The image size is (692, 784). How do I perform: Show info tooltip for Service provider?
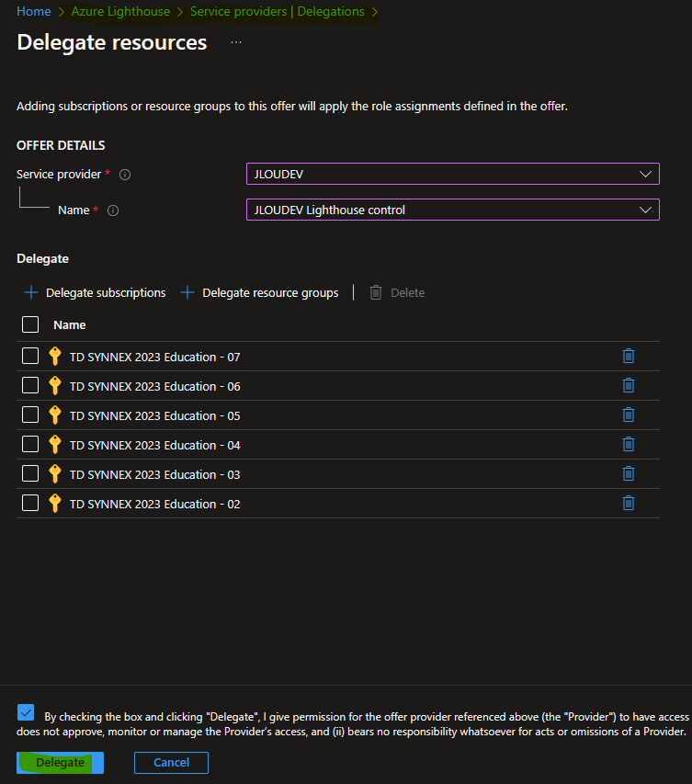point(125,175)
